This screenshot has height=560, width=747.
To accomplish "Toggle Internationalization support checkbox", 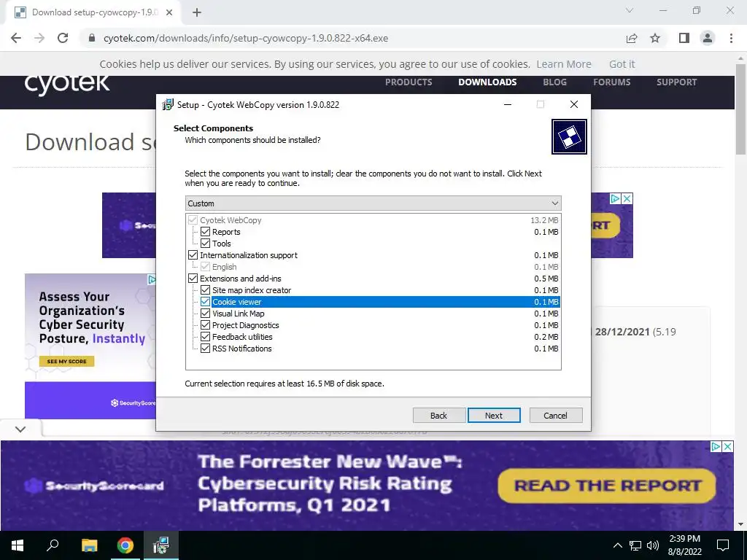I will pos(193,255).
